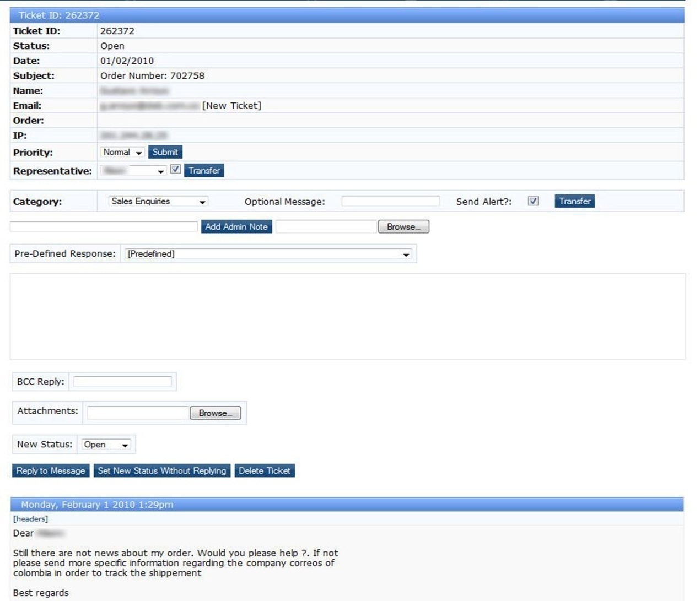Click the Submit priority button

pos(165,152)
